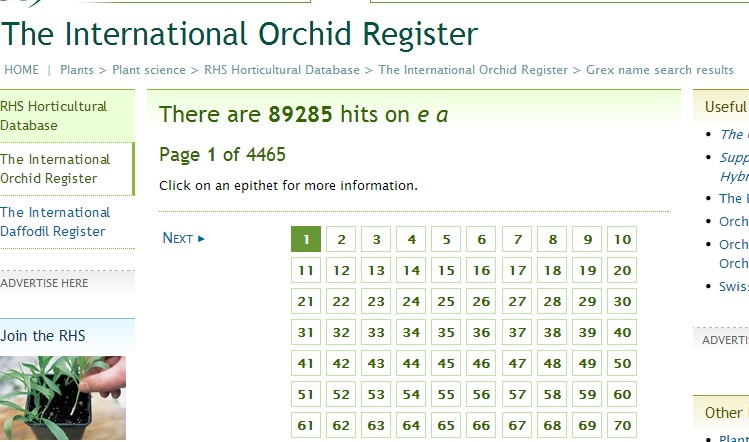Jump to results page 18

pyautogui.click(x=552, y=270)
